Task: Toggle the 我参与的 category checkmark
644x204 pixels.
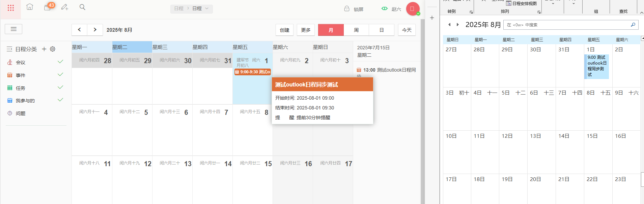Action: 60,100
